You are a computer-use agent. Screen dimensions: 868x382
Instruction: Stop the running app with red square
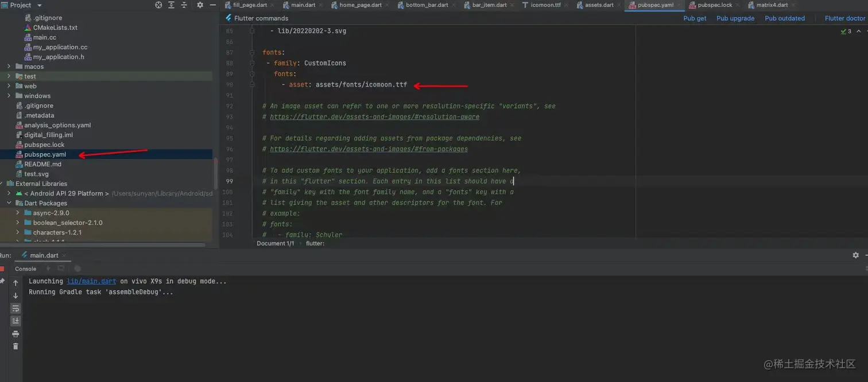click(x=2, y=268)
